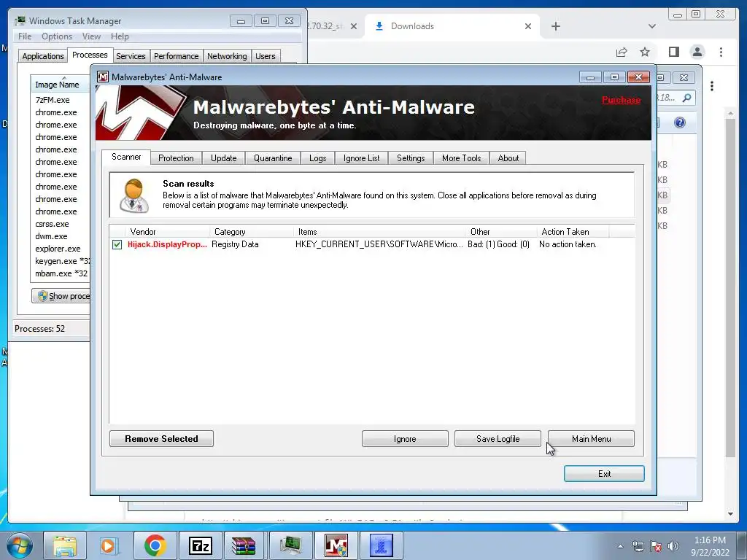
Task: Switch to the Protection tab
Action: pyautogui.click(x=176, y=158)
